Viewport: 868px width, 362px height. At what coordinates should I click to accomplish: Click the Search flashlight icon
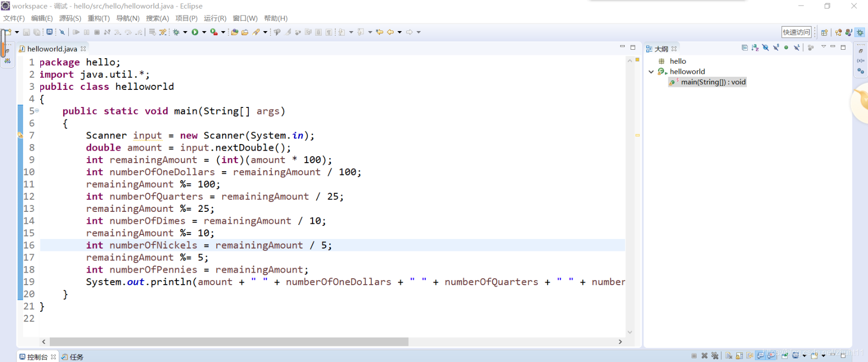[256, 32]
